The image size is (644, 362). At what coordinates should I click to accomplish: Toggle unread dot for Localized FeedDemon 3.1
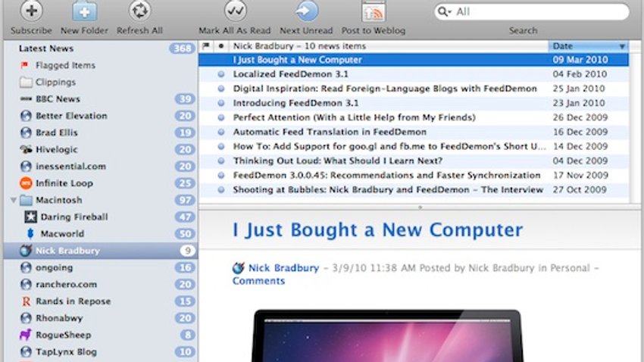click(x=221, y=74)
